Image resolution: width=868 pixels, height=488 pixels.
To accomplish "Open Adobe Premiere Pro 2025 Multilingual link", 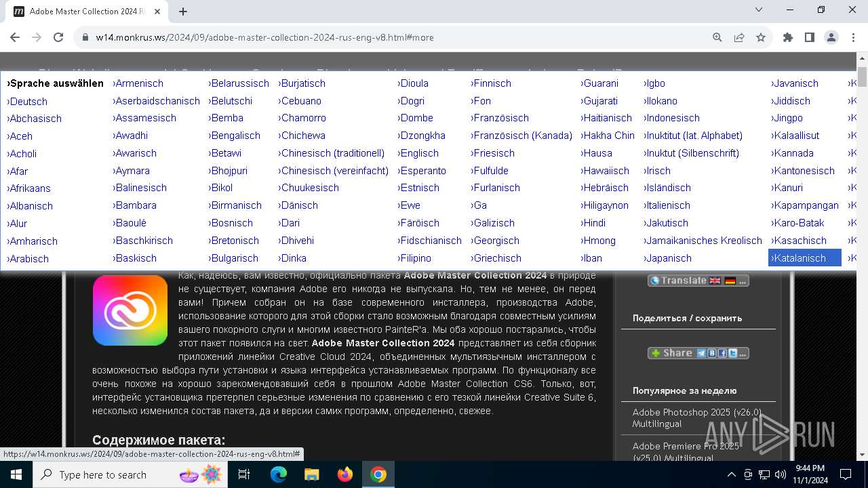I will click(686, 452).
